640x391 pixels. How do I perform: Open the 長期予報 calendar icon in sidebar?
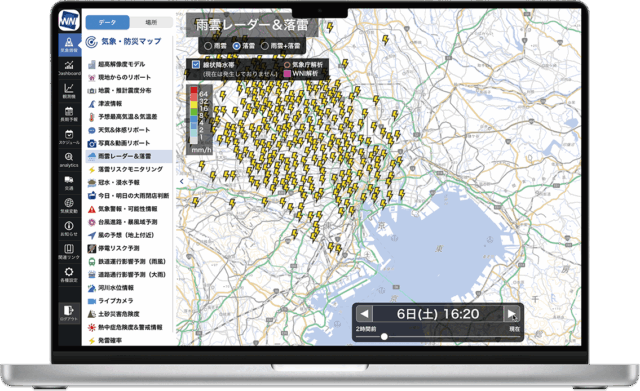tap(69, 114)
